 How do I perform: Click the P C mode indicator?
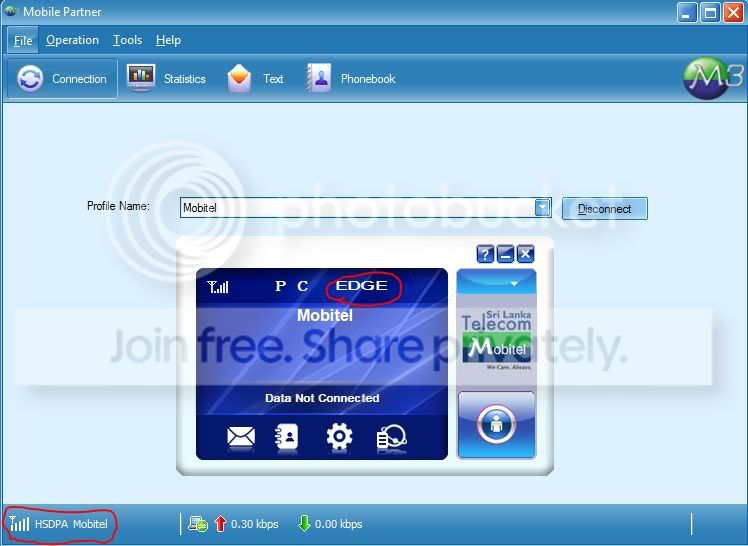coord(291,286)
